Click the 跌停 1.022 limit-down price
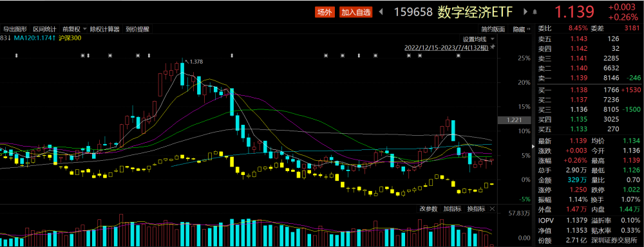 tap(632, 190)
